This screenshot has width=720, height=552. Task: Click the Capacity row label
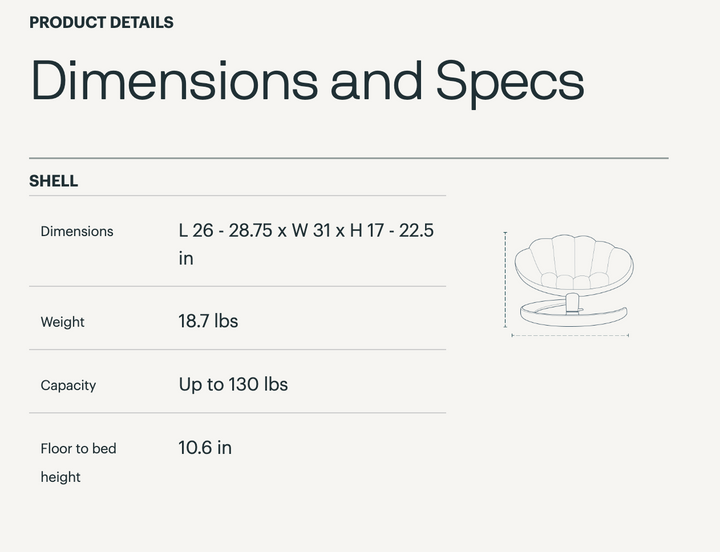point(68,385)
